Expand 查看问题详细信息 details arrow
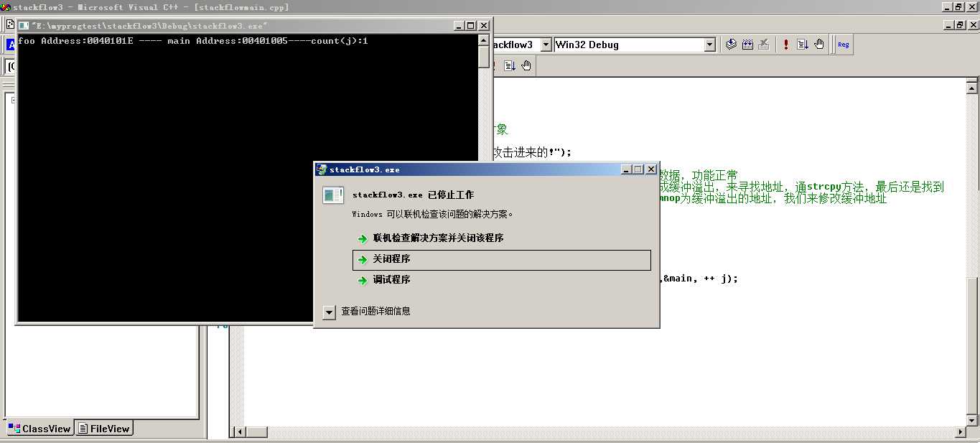 329,312
